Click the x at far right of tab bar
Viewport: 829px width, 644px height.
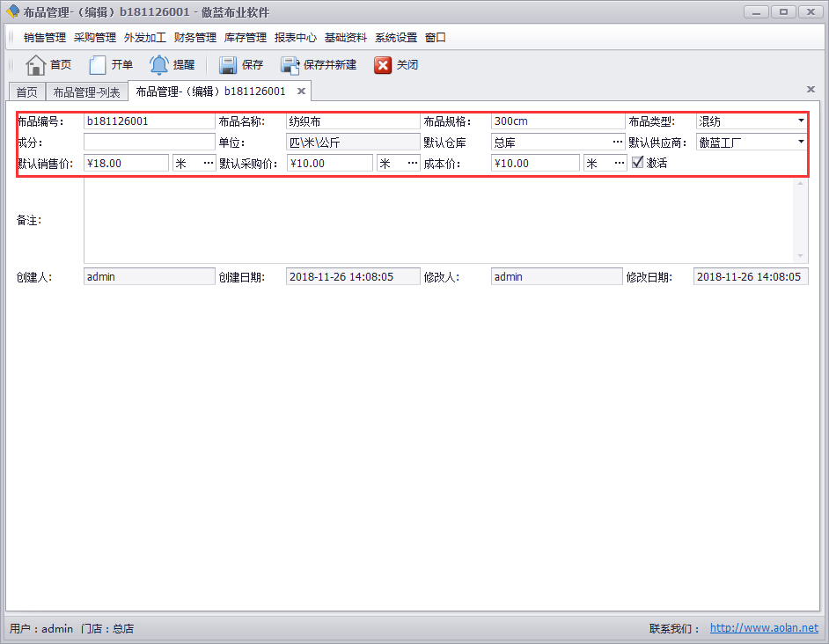(811, 89)
